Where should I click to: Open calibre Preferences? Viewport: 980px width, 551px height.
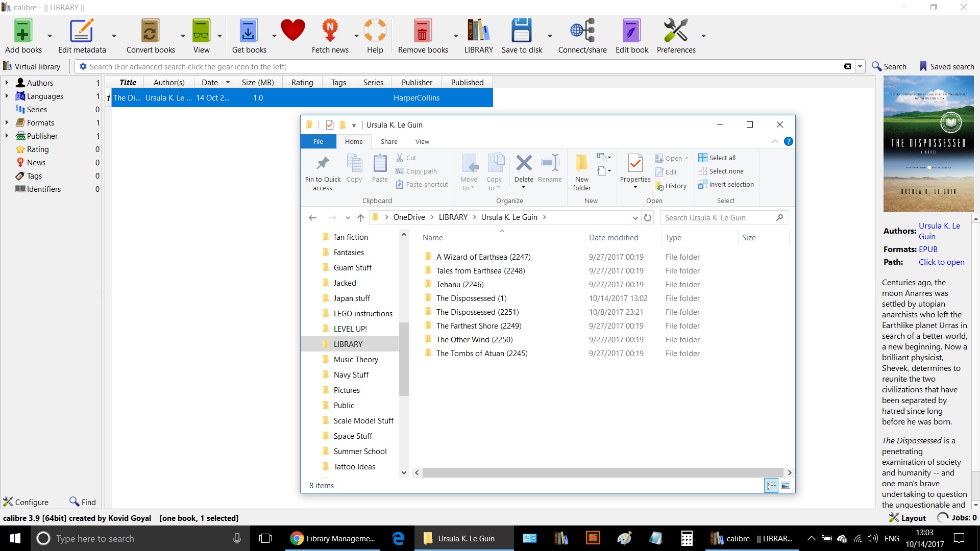click(x=675, y=32)
